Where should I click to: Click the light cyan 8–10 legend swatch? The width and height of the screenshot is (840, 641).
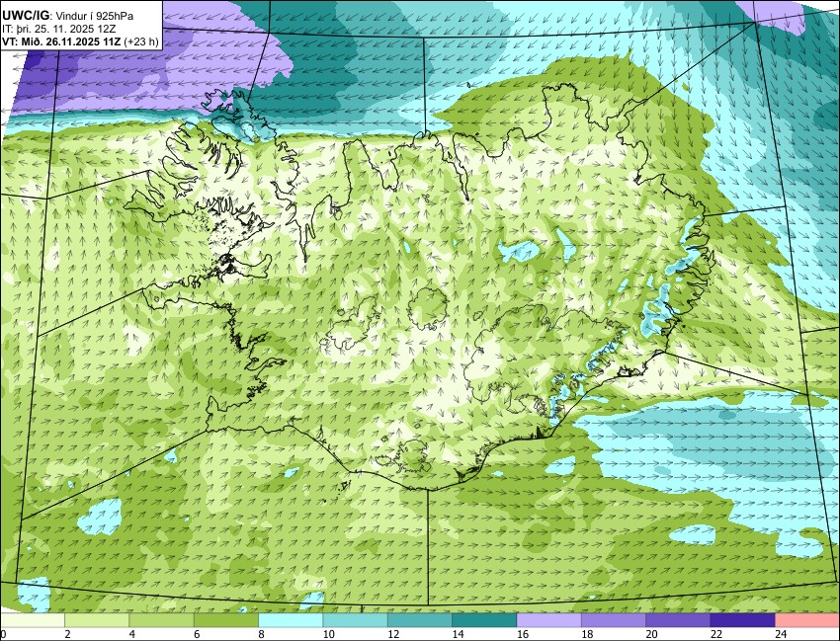coord(291,620)
